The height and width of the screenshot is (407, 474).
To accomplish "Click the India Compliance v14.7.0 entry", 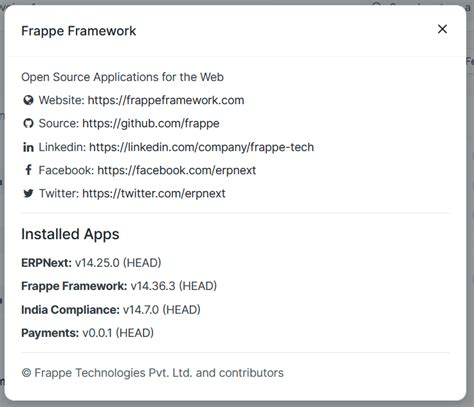I will click(x=111, y=310).
